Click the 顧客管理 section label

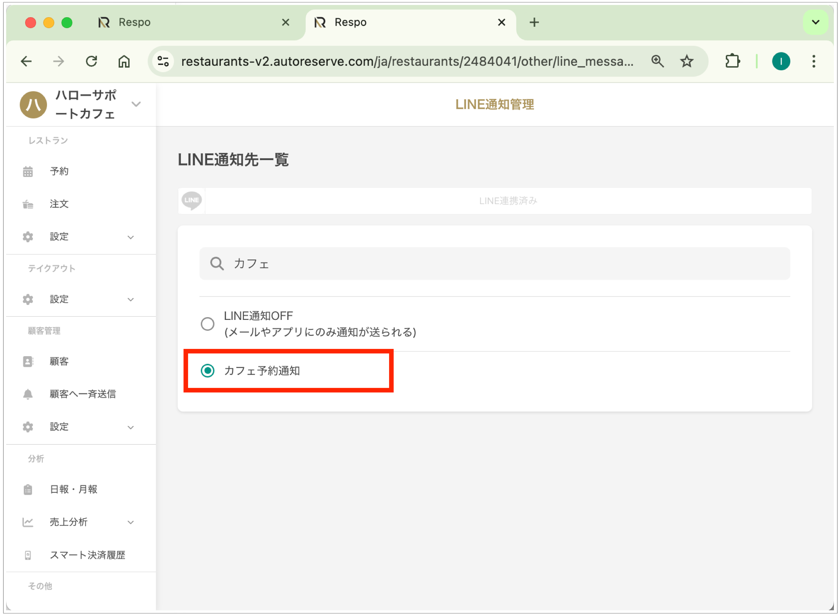(44, 331)
